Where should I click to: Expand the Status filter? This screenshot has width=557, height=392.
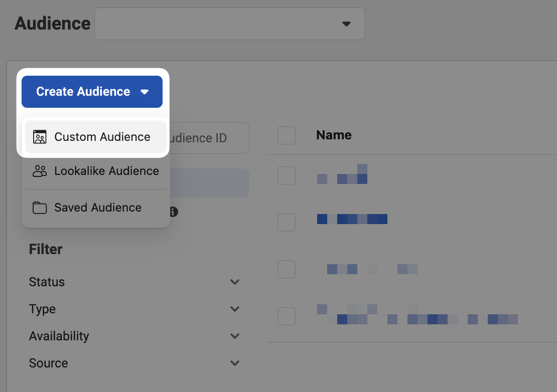coord(234,282)
